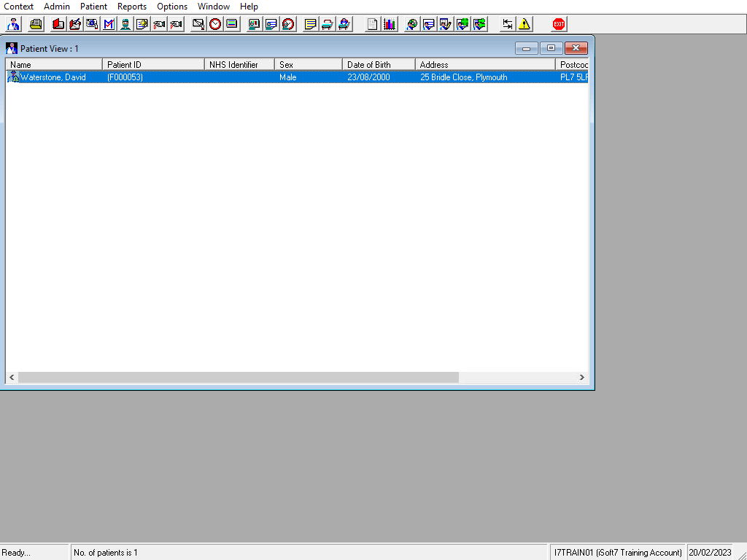
Task: Click the yellow notepad toolbar icon
Action: click(x=311, y=24)
